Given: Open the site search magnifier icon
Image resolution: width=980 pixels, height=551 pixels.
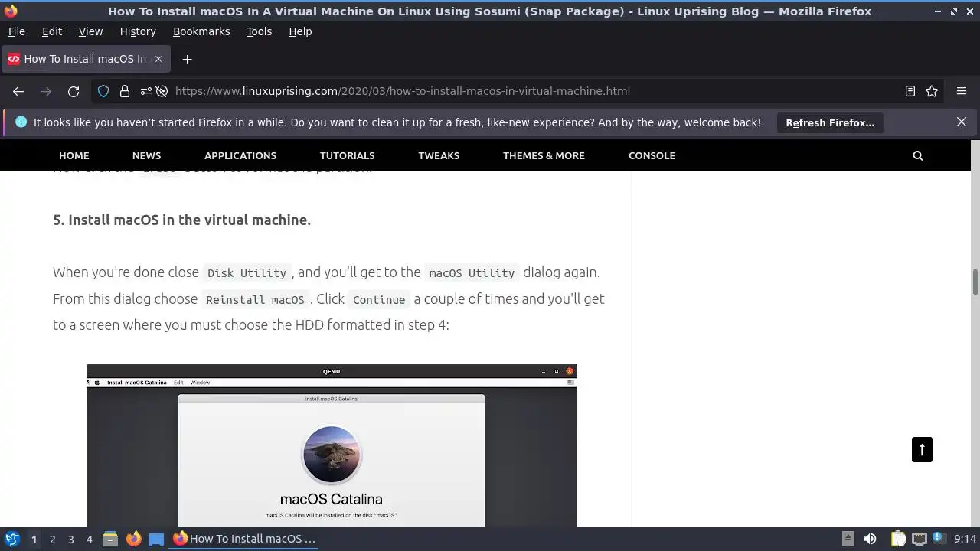Looking at the screenshot, I should click(918, 155).
